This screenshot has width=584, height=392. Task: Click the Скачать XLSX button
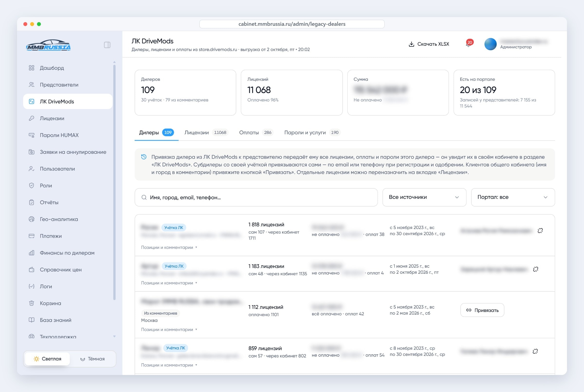(429, 44)
